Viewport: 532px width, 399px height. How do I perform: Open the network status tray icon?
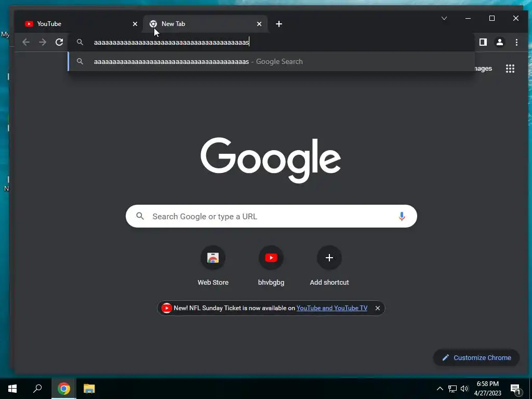coord(453,389)
